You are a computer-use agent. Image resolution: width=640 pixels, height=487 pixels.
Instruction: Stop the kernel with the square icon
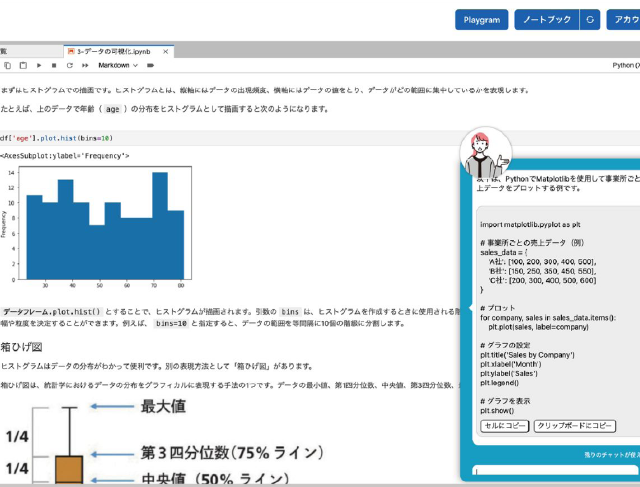(54, 65)
